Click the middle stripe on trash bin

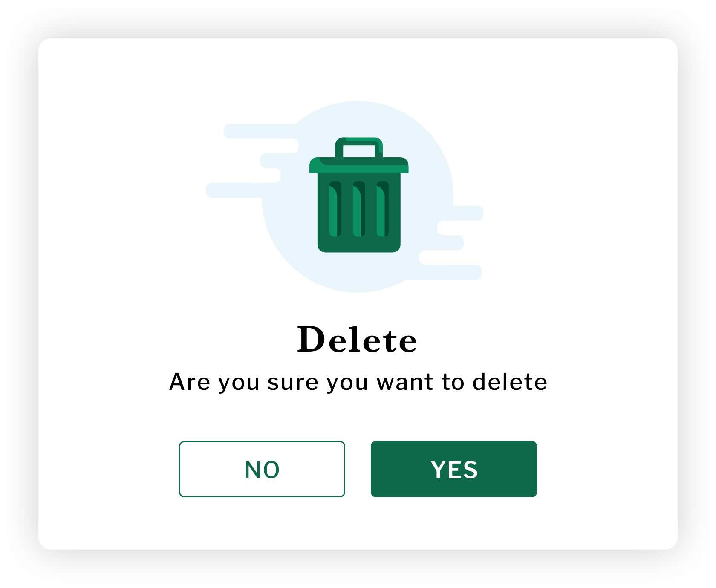click(359, 209)
